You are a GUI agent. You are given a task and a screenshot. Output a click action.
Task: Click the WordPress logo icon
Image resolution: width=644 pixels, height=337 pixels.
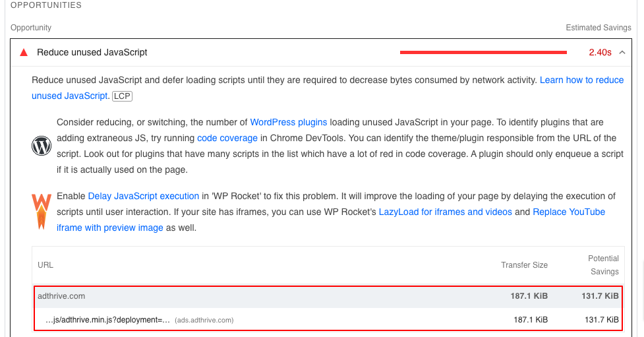(x=42, y=146)
